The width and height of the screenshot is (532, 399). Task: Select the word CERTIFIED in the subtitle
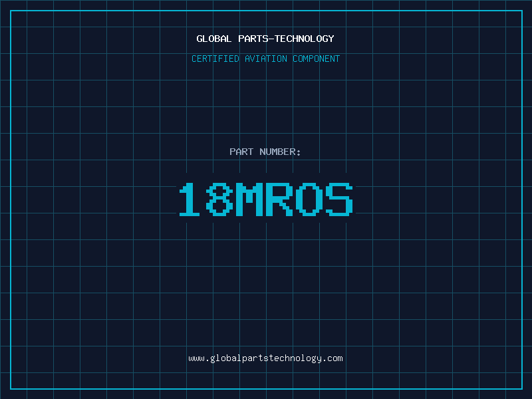pyautogui.click(x=215, y=59)
